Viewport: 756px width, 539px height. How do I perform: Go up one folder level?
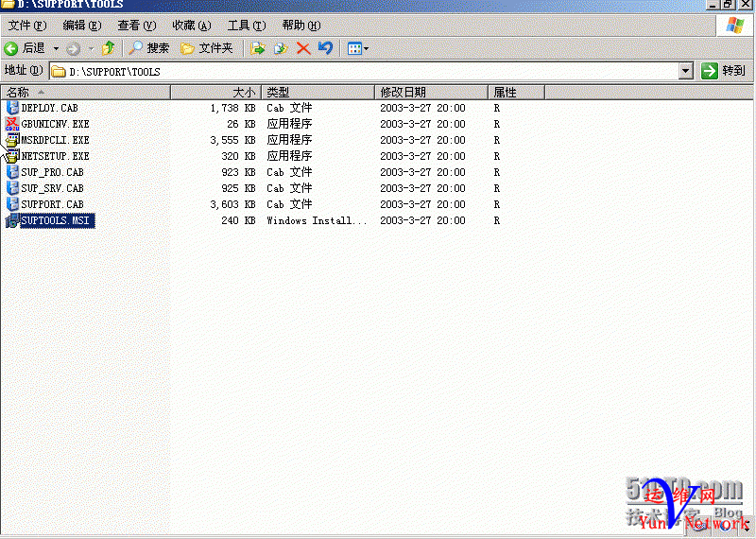click(108, 48)
